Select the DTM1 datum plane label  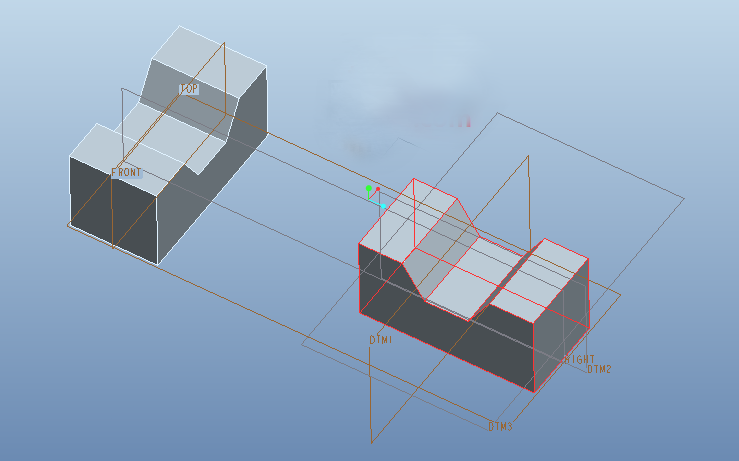tap(381, 339)
